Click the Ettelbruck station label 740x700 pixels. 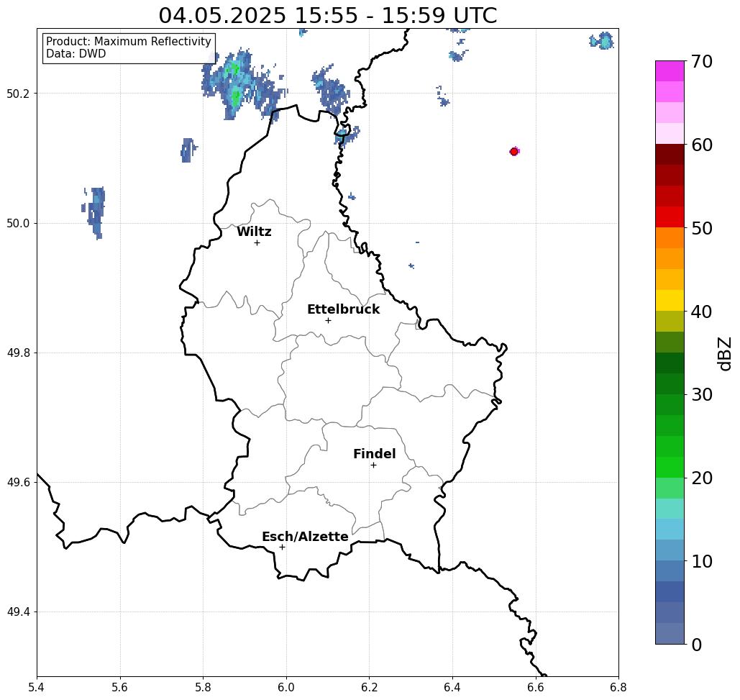[x=343, y=309]
